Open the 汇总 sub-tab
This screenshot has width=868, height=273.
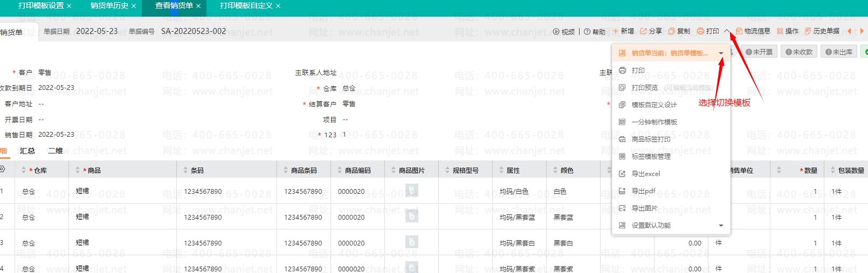pyautogui.click(x=27, y=151)
